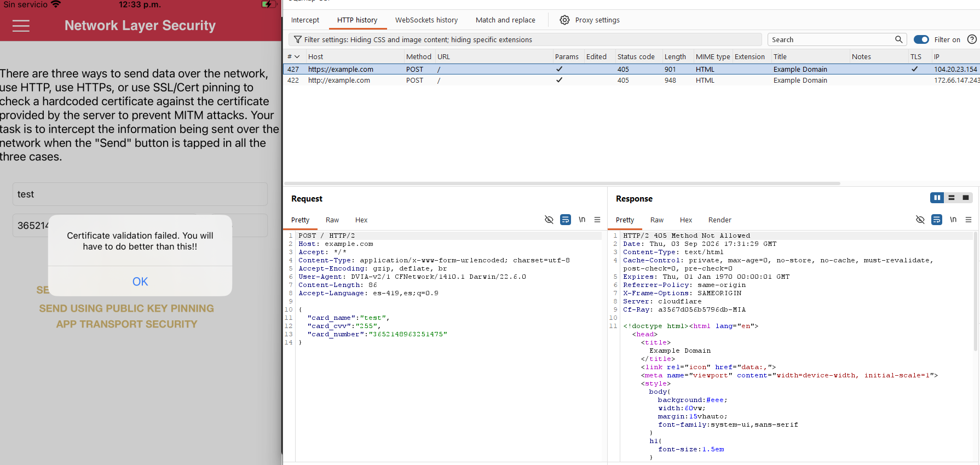Click the sort arrow in the # column
980x465 pixels.
297,57
